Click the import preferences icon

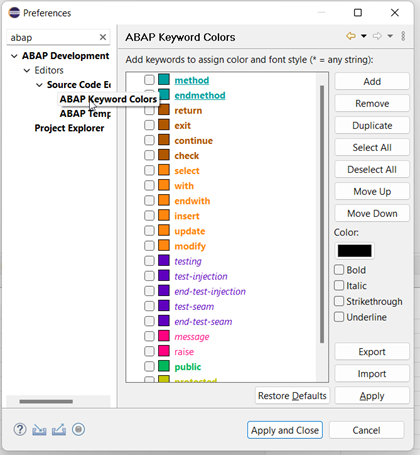coord(39,430)
